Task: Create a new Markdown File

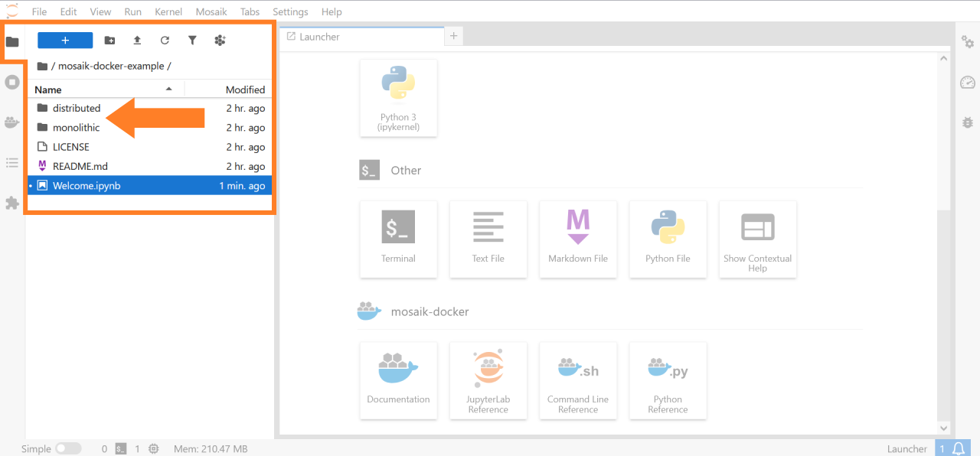Action: coord(578,239)
